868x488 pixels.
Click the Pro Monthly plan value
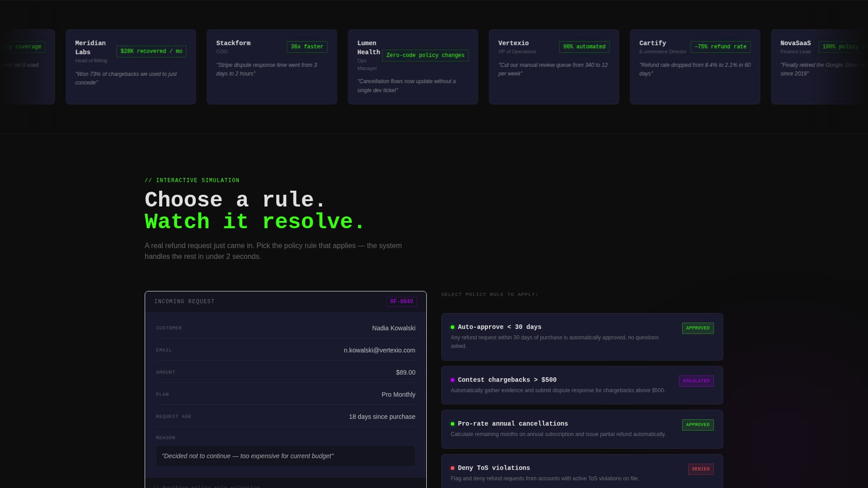coord(398,394)
